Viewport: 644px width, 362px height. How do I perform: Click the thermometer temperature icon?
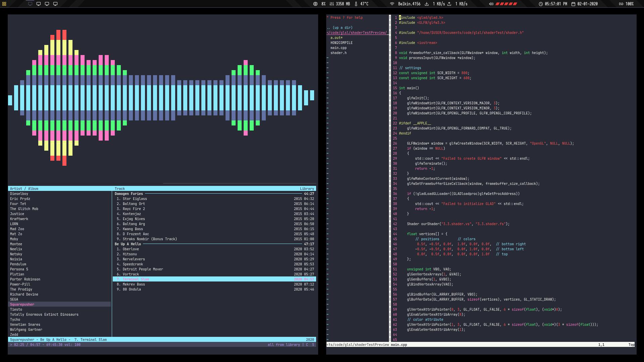pos(356,4)
